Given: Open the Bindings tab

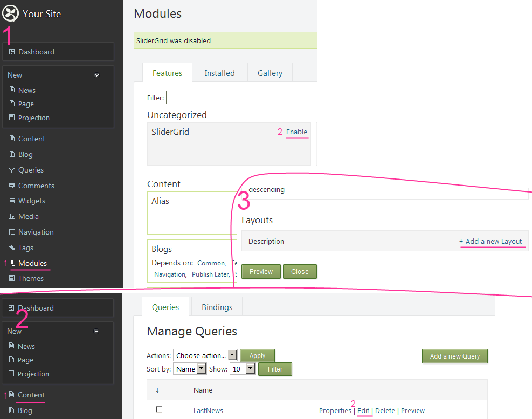Looking at the screenshot, I should coord(217,307).
